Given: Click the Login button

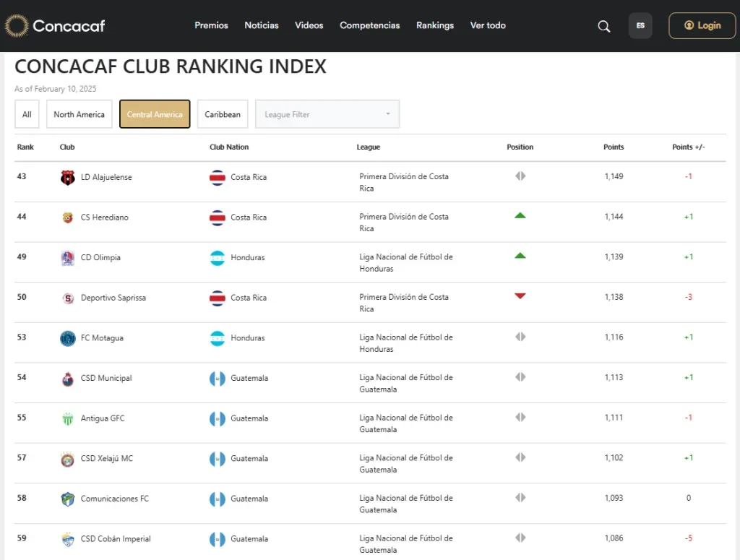Looking at the screenshot, I should [x=702, y=25].
